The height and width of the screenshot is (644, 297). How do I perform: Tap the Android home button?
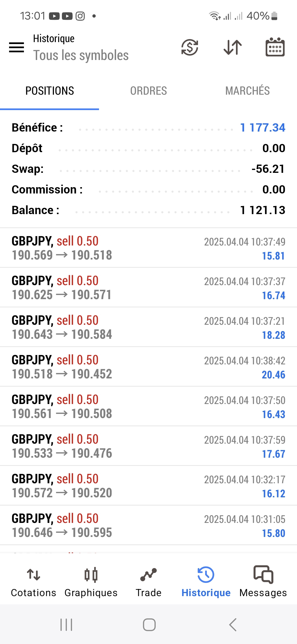(149, 624)
